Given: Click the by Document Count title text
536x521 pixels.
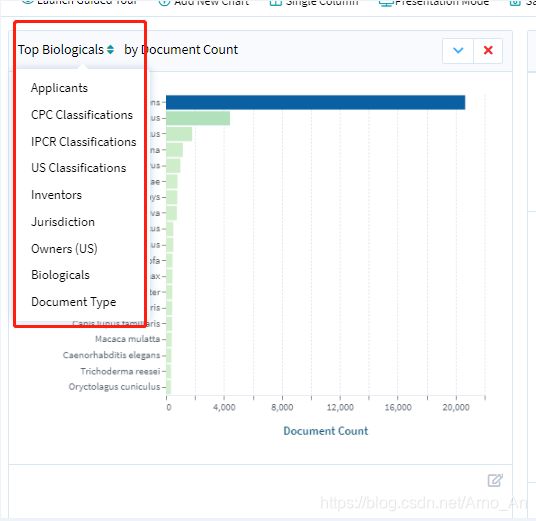Looking at the screenshot, I should 181,50.
